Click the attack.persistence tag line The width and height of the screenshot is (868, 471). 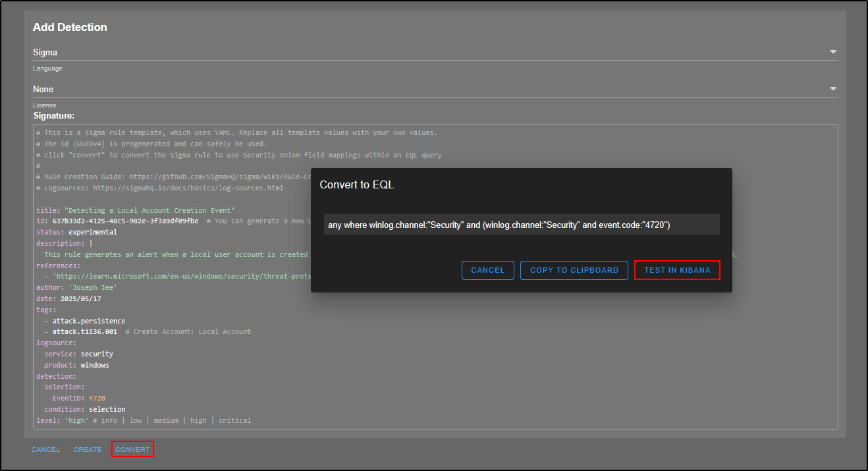[x=88, y=321]
